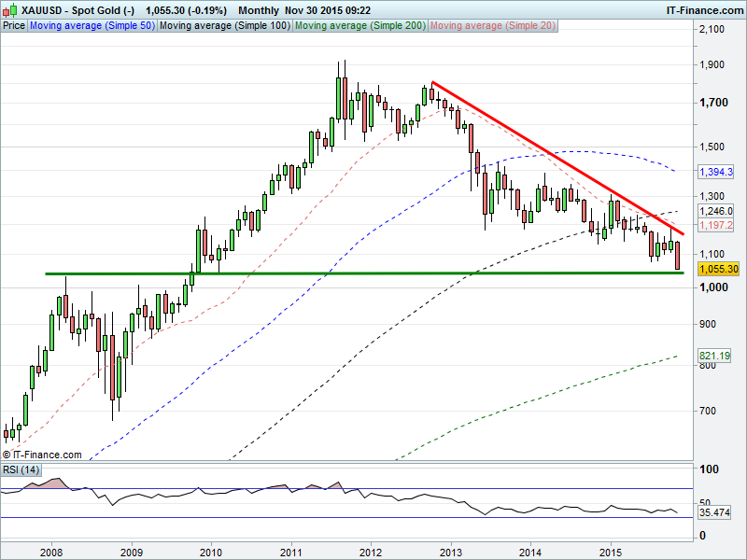Select the red descending trendline
The image size is (747, 560).
[560, 159]
